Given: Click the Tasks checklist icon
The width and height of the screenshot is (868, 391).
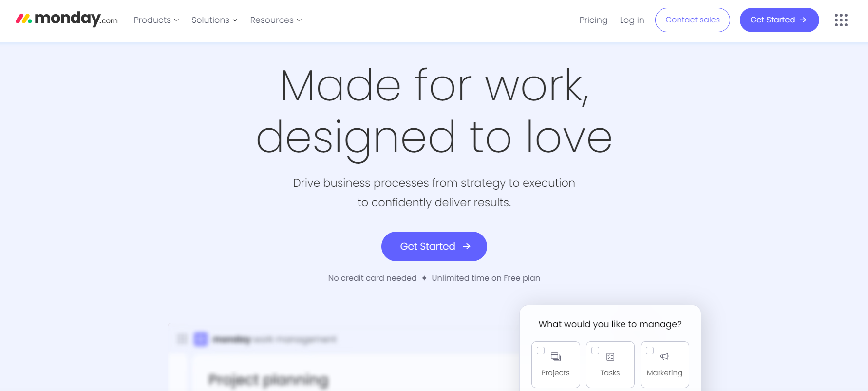Looking at the screenshot, I should coord(610,357).
